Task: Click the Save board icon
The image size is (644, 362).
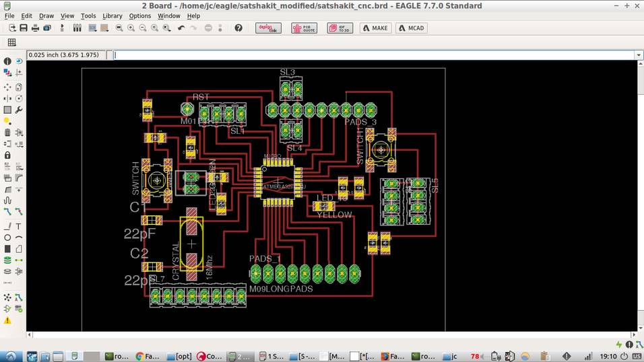Action: (24, 28)
